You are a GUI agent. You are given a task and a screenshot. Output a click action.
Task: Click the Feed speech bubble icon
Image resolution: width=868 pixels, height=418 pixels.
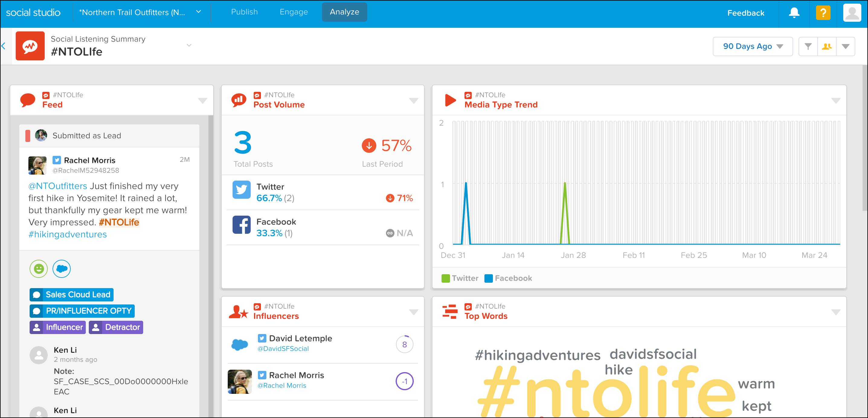27,100
